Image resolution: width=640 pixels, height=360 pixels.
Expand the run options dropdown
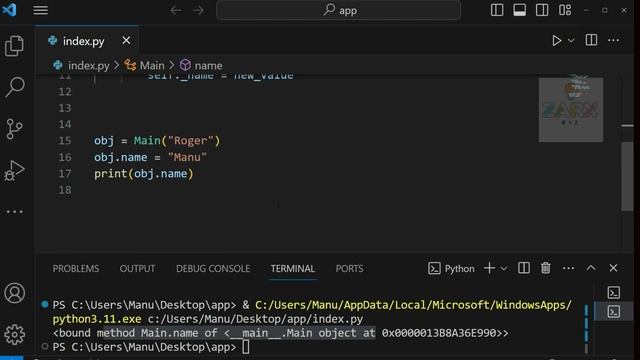pos(571,40)
